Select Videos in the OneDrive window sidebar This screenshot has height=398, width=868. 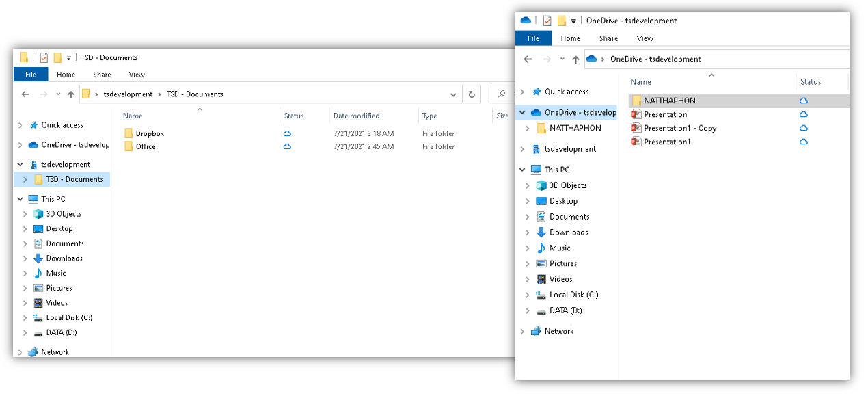point(561,279)
